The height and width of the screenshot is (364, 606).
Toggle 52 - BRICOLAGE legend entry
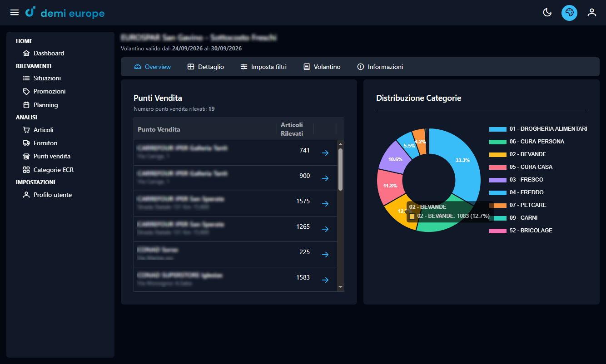point(521,231)
